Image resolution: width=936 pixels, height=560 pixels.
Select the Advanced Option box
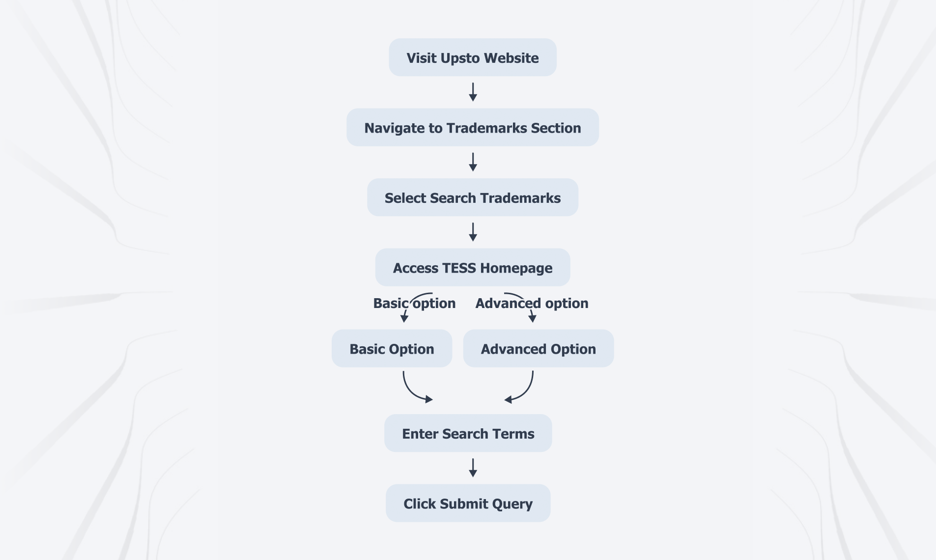pyautogui.click(x=538, y=349)
